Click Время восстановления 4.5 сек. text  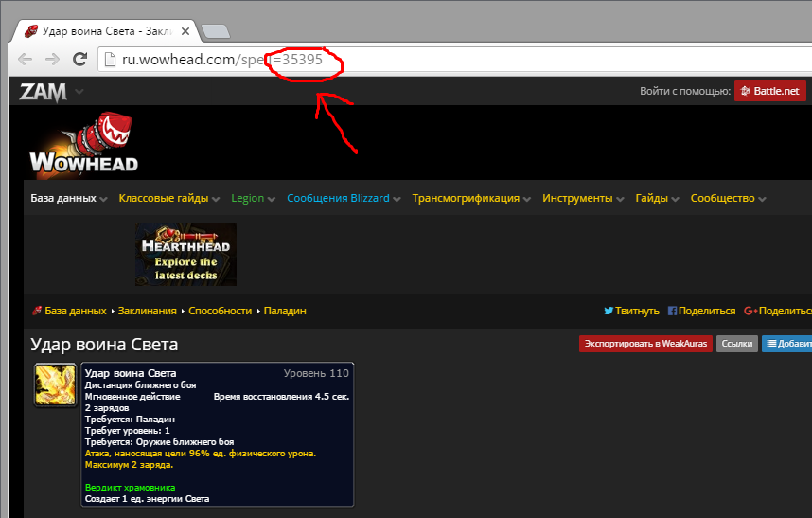[x=282, y=397]
